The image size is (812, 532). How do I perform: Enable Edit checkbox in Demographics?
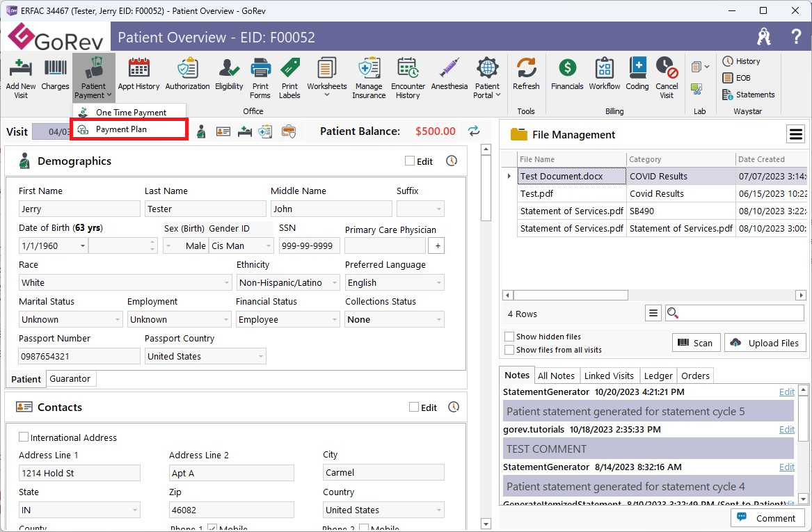tap(410, 161)
